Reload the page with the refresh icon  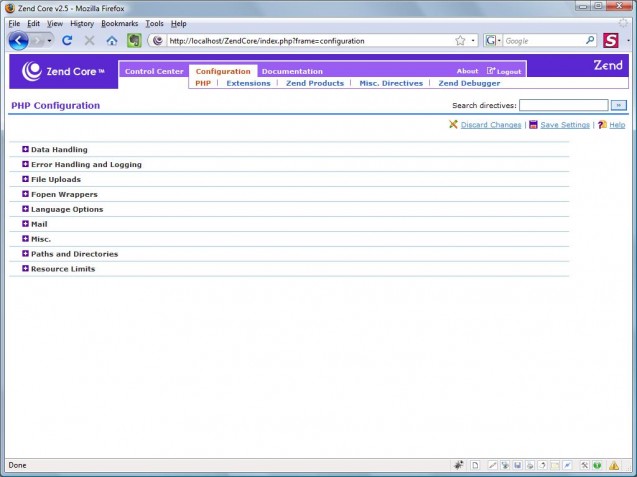[x=67, y=40]
